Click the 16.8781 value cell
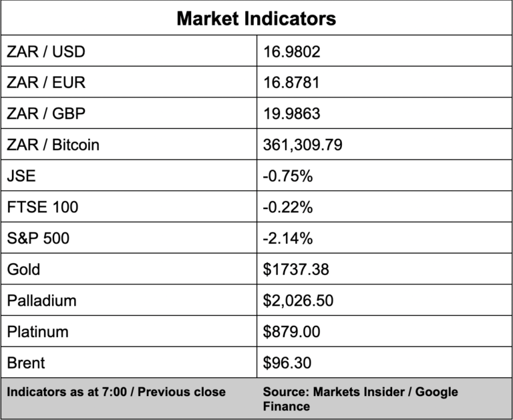Image resolution: width=513 pixels, height=420 pixels. 291,83
